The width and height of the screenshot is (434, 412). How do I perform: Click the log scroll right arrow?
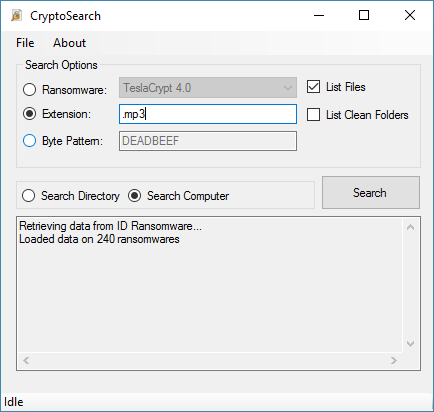click(x=394, y=360)
